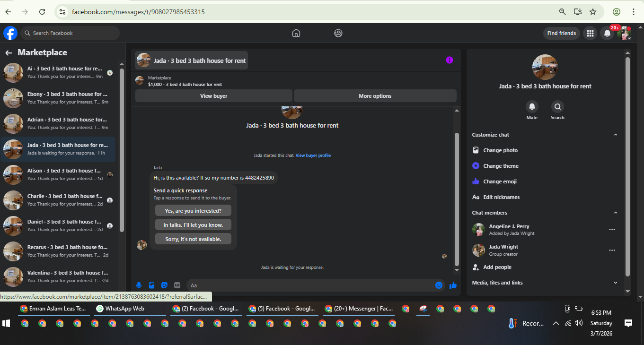Image resolution: width=644 pixels, height=345 pixels.
Task: Click the browser address bar URL
Action: pos(138,12)
